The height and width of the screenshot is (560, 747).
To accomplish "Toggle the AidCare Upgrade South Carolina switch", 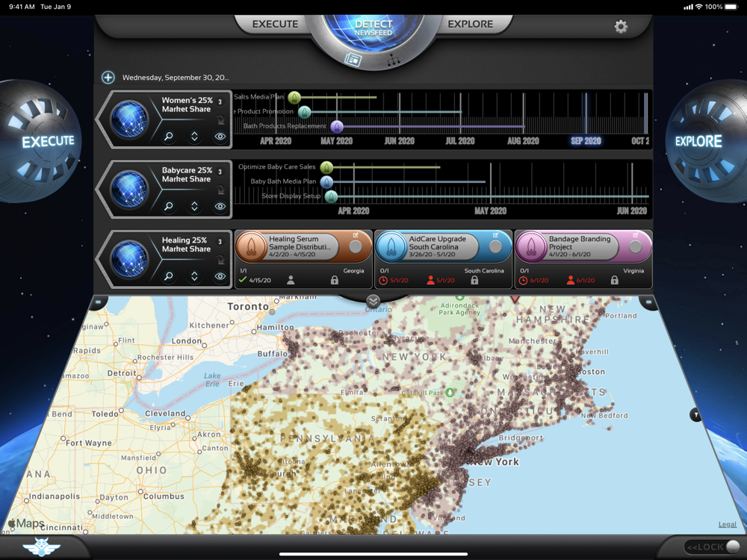I will pyautogui.click(x=495, y=246).
